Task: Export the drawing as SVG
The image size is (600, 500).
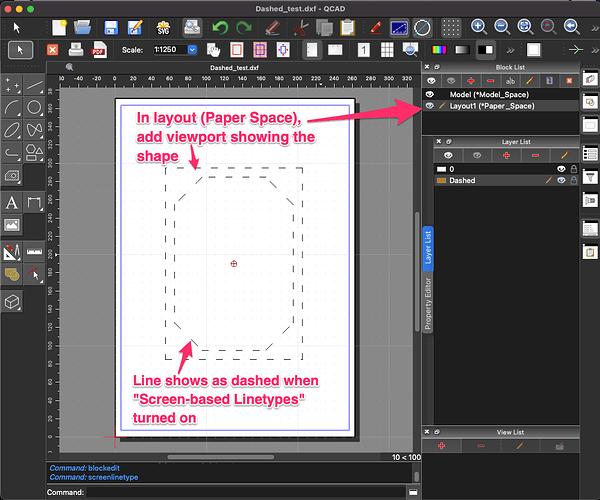Action: pos(163,28)
